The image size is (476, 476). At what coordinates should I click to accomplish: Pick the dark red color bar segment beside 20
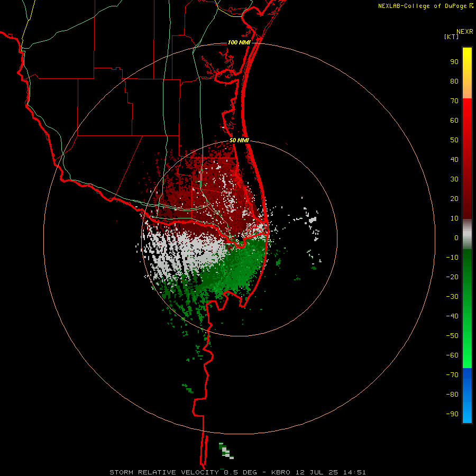(467, 199)
